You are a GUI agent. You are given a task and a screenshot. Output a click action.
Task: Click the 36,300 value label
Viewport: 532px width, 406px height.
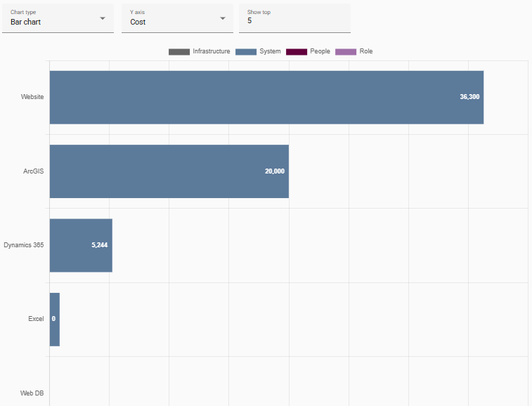click(x=469, y=97)
